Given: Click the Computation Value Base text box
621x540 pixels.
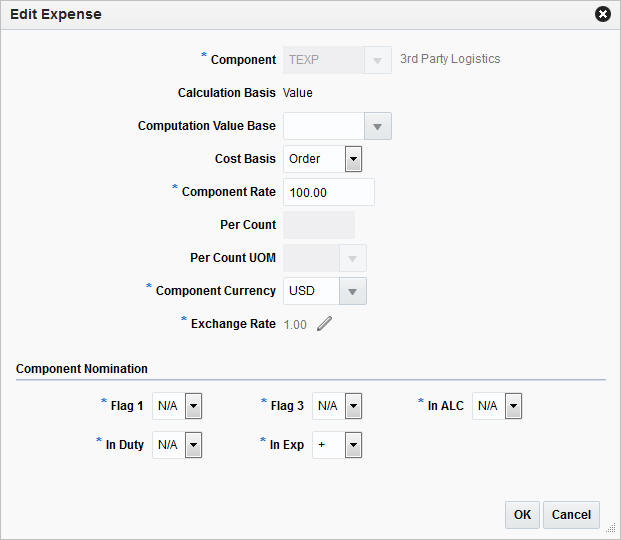Looking at the screenshot, I should [324, 126].
